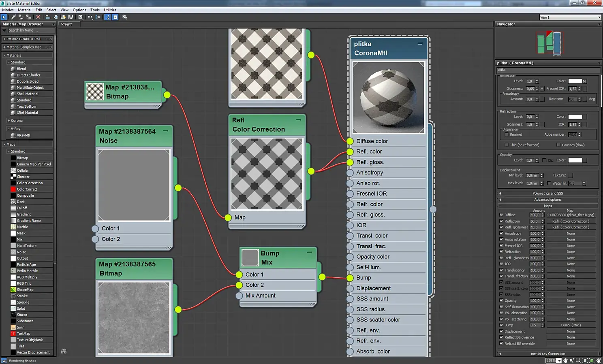Screen dimensions: 603x364
Task: Open the zoom percentage dropdown
Action: pos(554,360)
